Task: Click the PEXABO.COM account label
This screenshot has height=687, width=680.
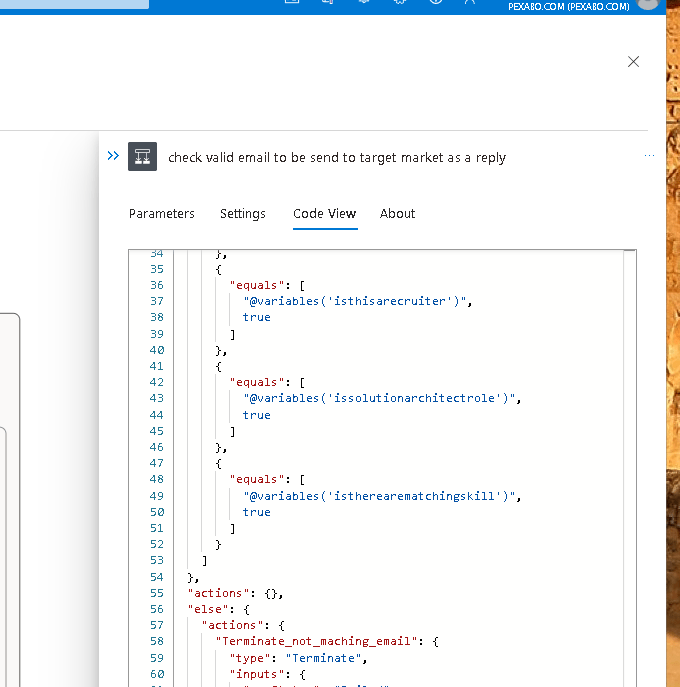Action: (569, 7)
